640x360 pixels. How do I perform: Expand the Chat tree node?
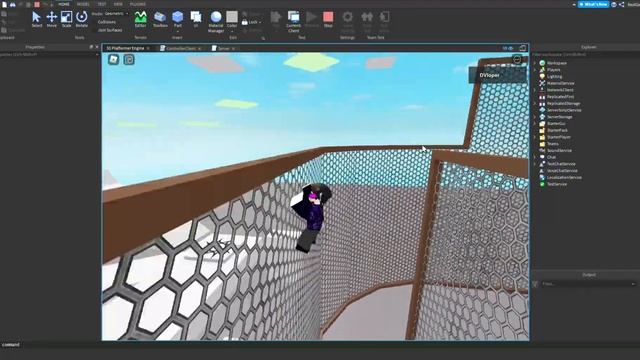tap(535, 157)
